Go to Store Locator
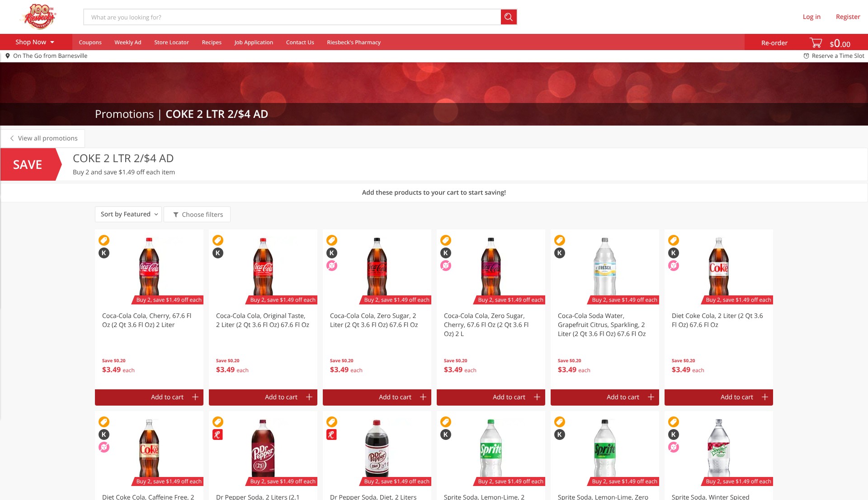Viewport: 868px width, 500px height. 171,42
